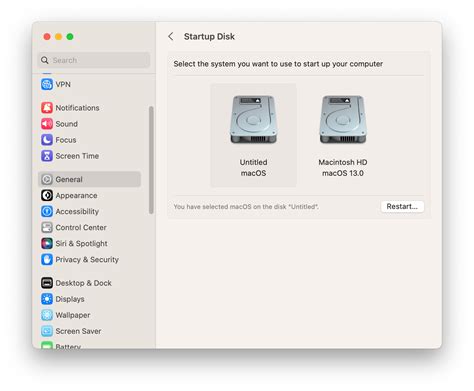Click the General gear icon
This screenshot has height=391, width=474.
(47, 179)
